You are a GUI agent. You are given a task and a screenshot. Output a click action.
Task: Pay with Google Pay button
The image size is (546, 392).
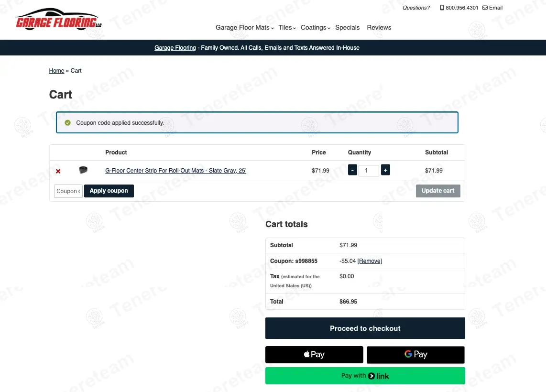[x=415, y=355]
